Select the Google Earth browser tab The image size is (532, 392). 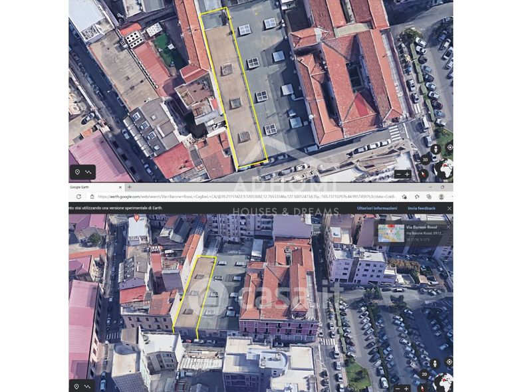pos(83,187)
